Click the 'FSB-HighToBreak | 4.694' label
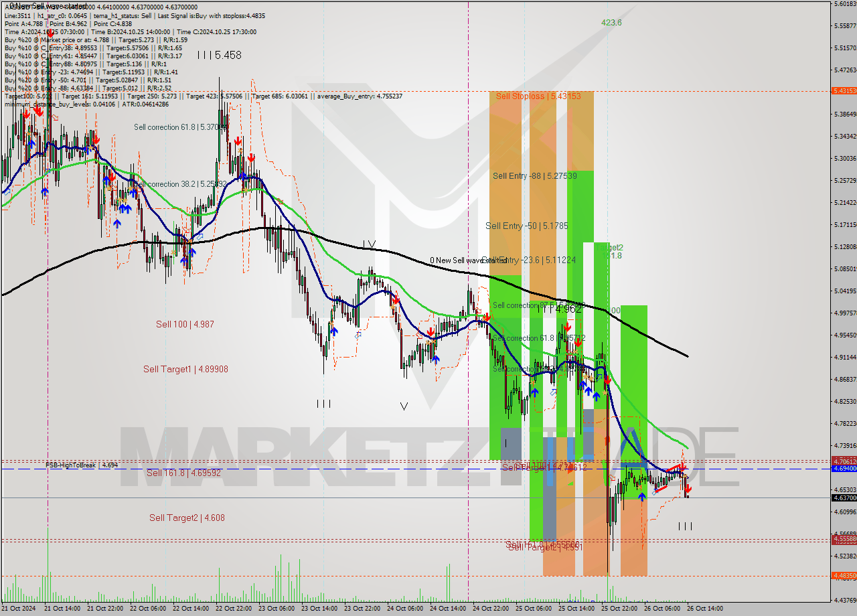Screen dimensions: 857x616 pos(82,465)
